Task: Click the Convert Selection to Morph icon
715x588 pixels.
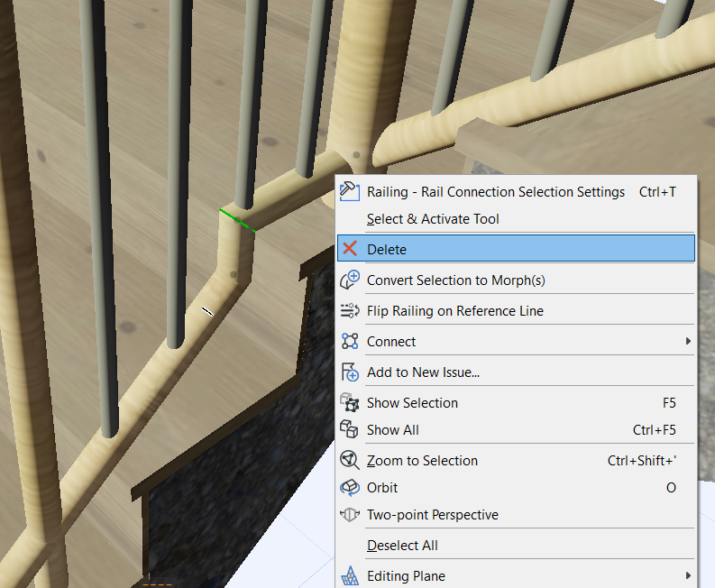Action: [350, 280]
